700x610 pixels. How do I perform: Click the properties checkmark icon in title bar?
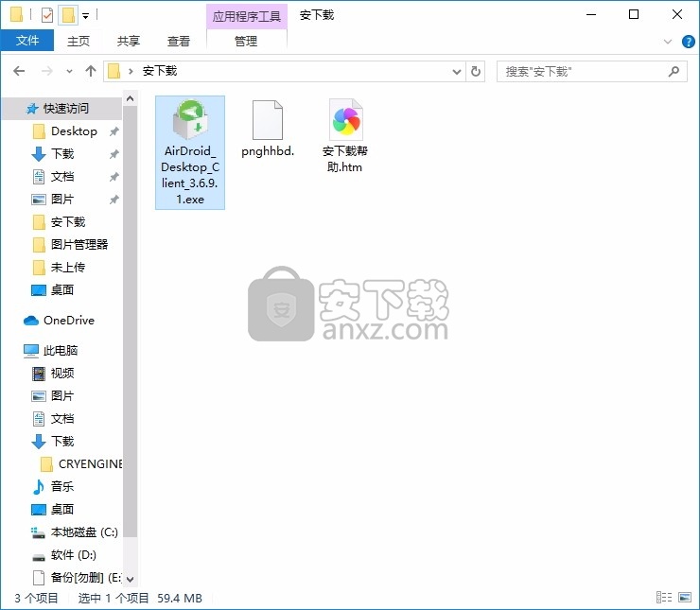click(46, 15)
